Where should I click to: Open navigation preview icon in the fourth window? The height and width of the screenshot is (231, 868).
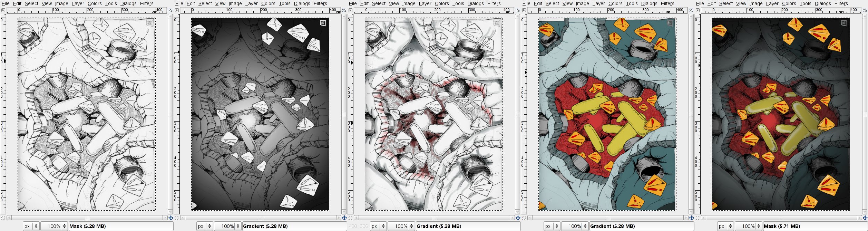691,218
